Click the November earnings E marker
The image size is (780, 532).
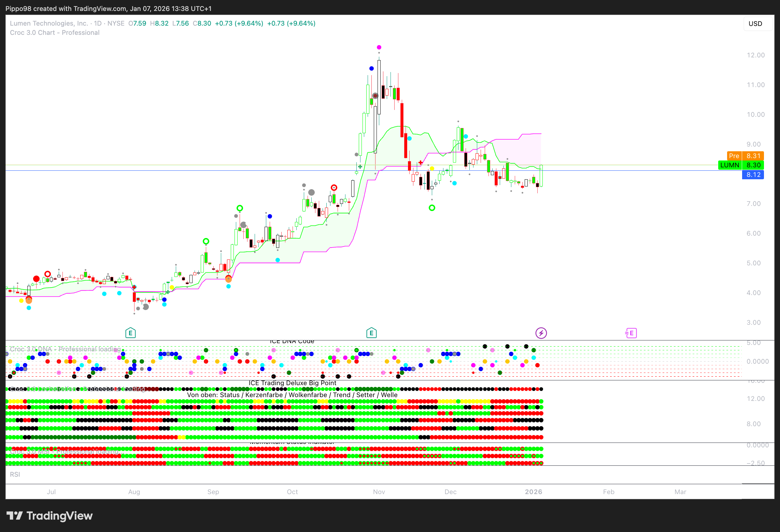(371, 333)
